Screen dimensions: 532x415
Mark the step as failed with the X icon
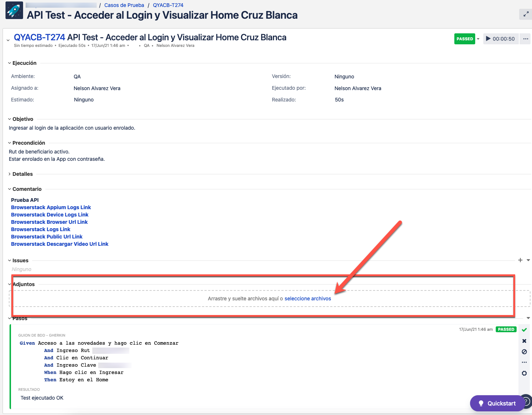pos(524,341)
